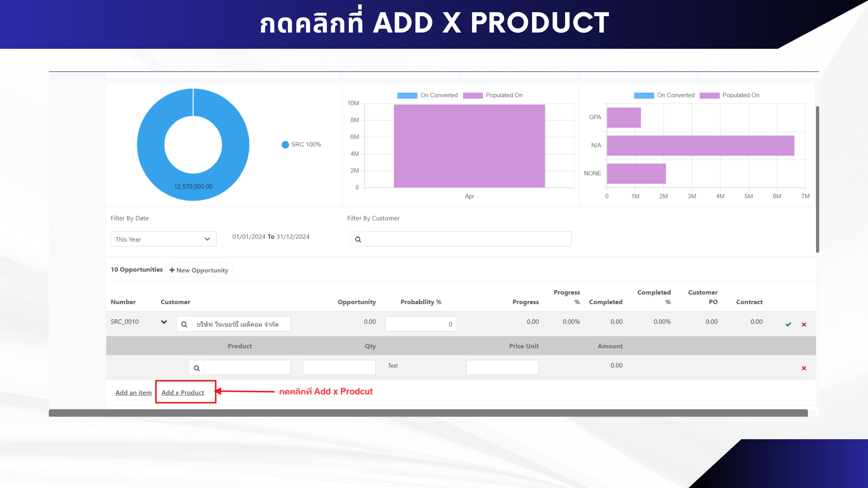
Task: Click the green checkmark save icon
Action: pyautogui.click(x=788, y=324)
